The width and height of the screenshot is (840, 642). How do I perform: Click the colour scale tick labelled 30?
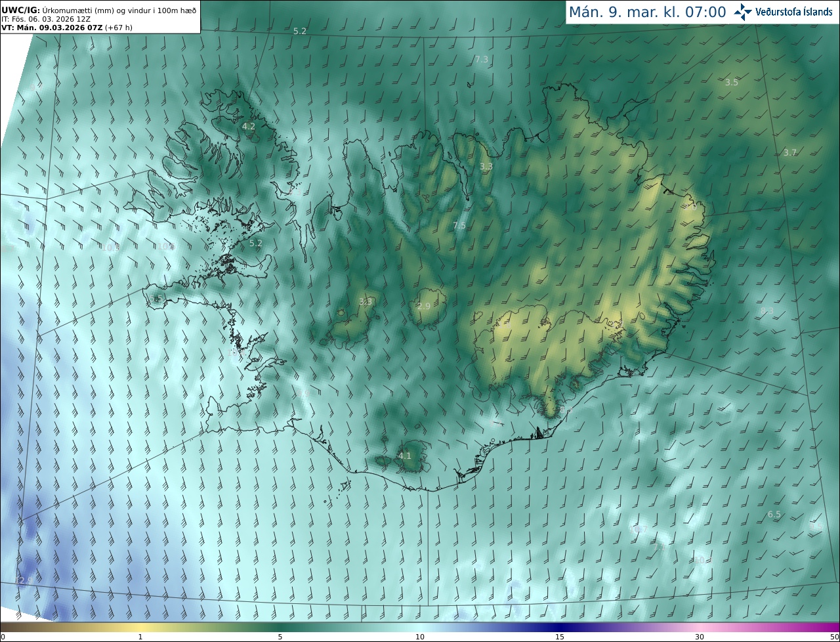[700, 637]
